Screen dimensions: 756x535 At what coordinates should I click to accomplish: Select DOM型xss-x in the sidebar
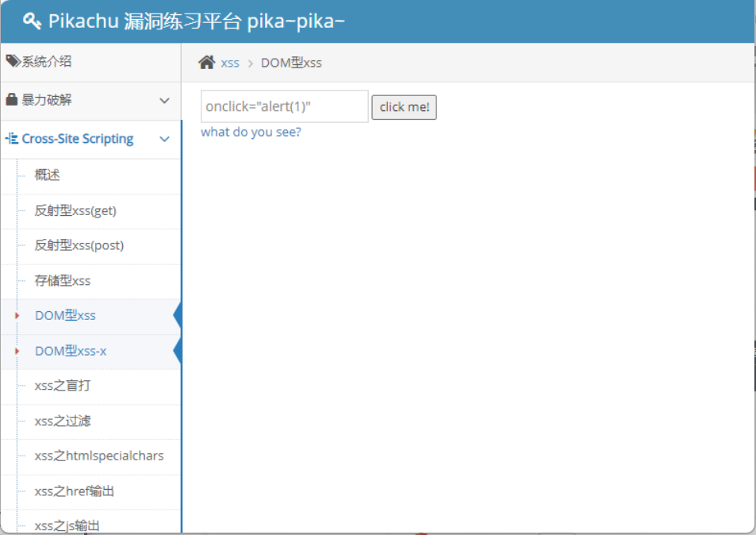click(71, 351)
